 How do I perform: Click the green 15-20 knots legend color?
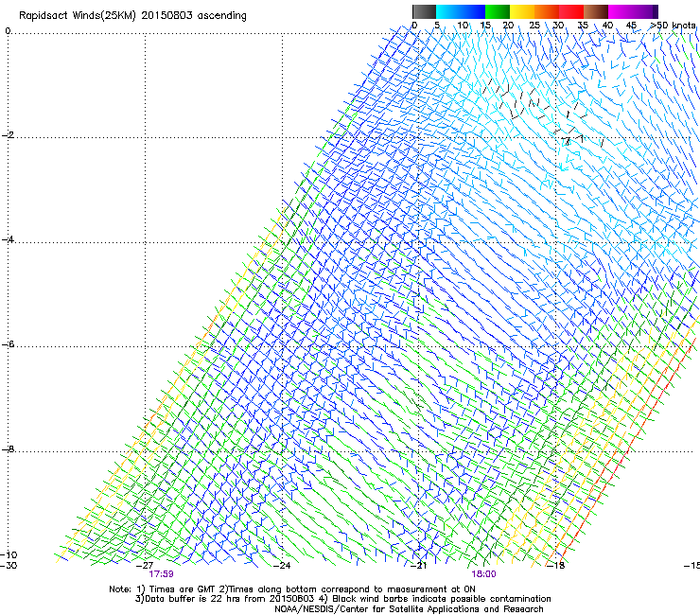point(498,11)
